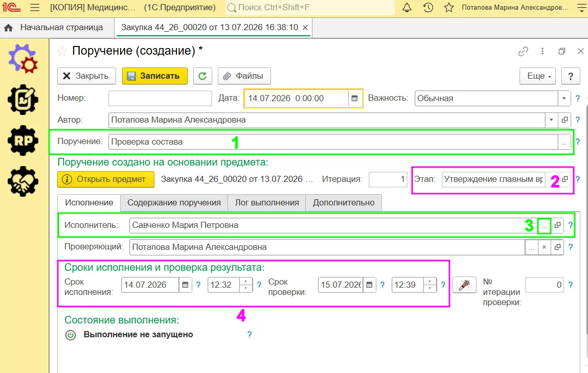Open the Проверяющий record card
Screen dimensions: 588x373
pyautogui.click(x=558, y=247)
